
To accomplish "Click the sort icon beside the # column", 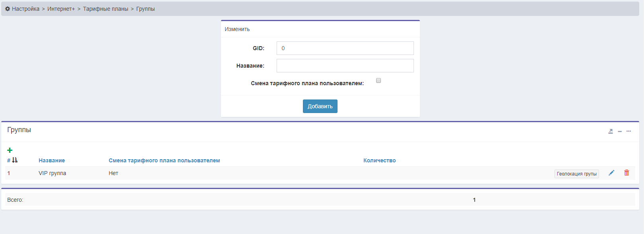I will tap(15, 160).
